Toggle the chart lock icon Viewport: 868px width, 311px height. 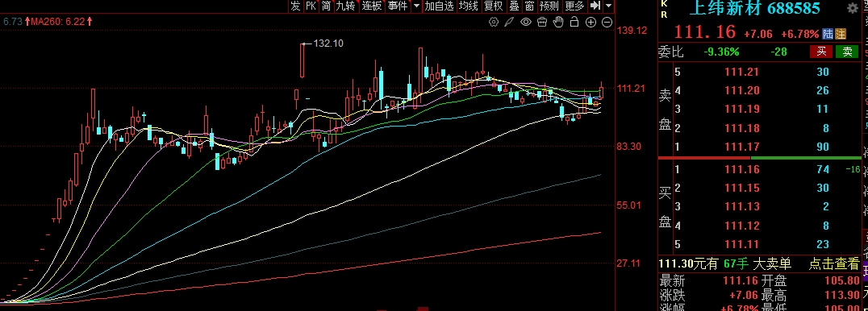click(x=574, y=22)
